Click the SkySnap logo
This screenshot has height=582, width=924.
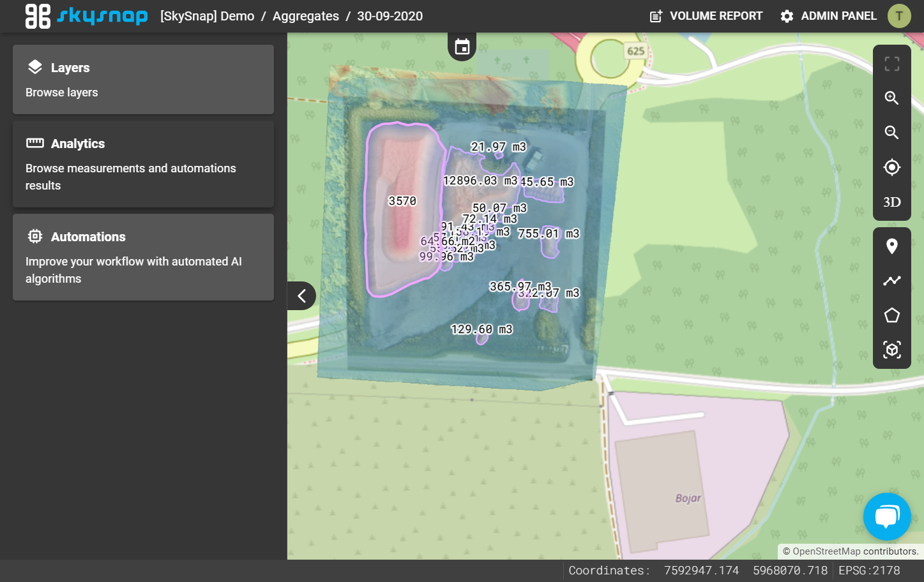(86, 16)
